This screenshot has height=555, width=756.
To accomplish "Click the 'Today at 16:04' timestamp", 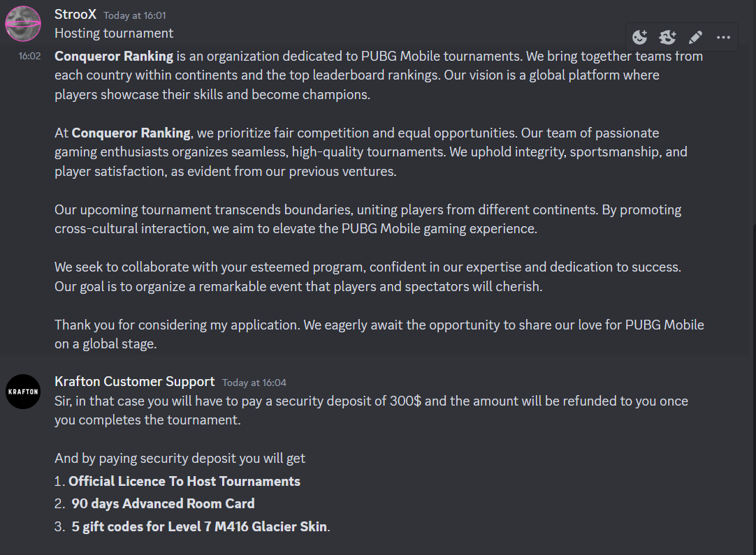I will pos(254,383).
